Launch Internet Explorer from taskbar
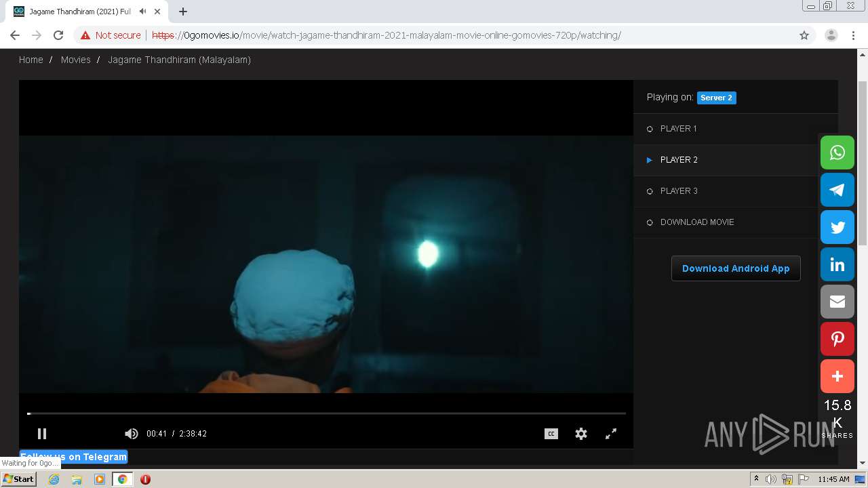Screen dimensions: 868x488 click(54, 479)
